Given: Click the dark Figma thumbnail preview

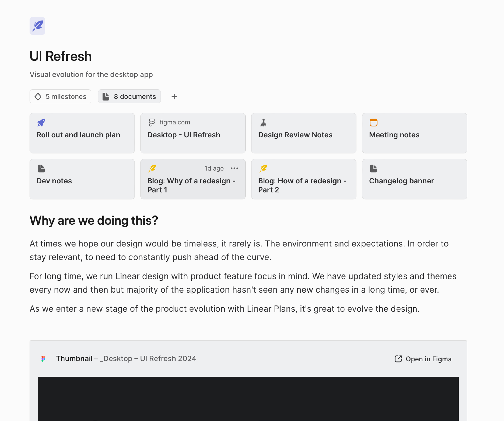Looking at the screenshot, I should pos(248,398).
